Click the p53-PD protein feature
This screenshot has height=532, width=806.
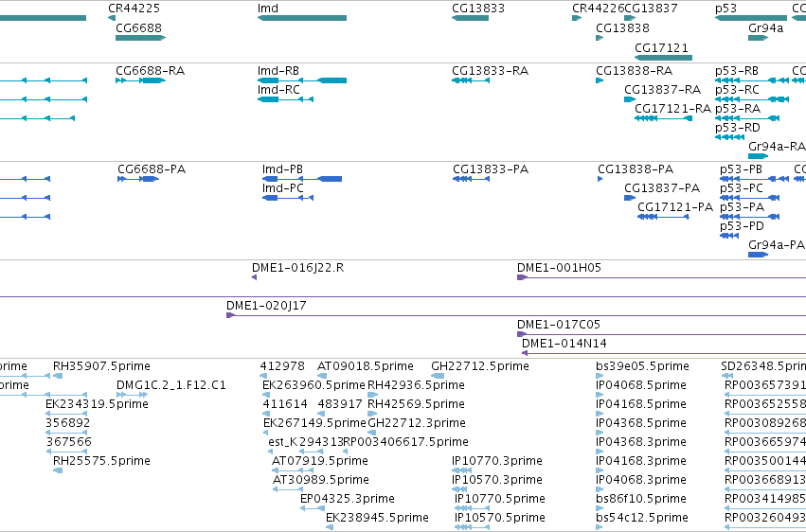pyautogui.click(x=729, y=236)
